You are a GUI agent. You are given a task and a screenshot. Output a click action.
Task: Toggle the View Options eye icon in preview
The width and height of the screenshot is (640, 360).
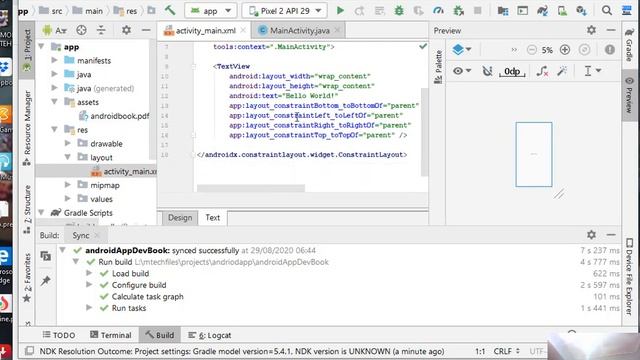pyautogui.click(x=461, y=71)
